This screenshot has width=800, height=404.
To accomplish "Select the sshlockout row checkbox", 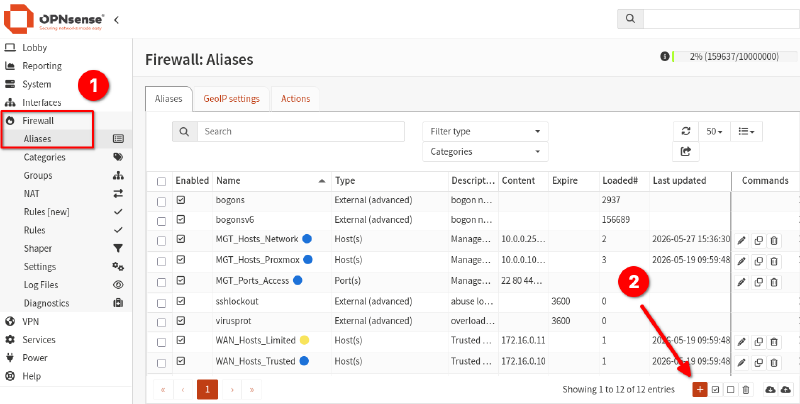I will click(x=161, y=304).
